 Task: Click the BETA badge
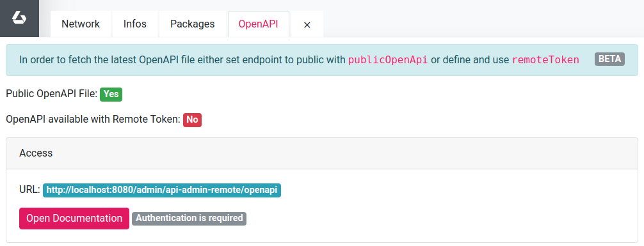609,59
